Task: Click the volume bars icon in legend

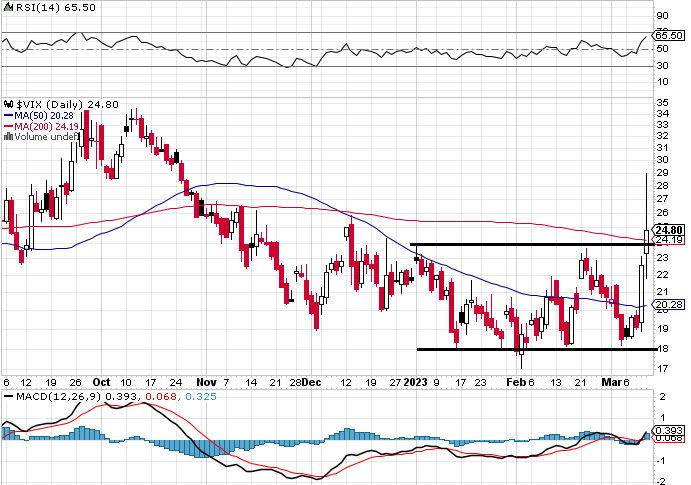Action: [6, 137]
